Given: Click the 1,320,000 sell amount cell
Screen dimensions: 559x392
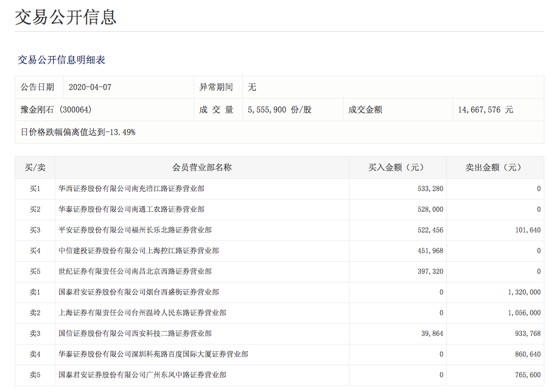Looking at the screenshot, I should click(x=524, y=292).
